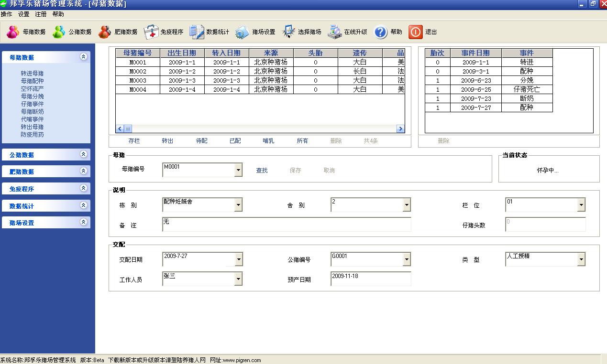Viewport: 607px width, 364px height.
Task: Select 母猪分娩 in the sidebar
Action: pyautogui.click(x=32, y=96)
